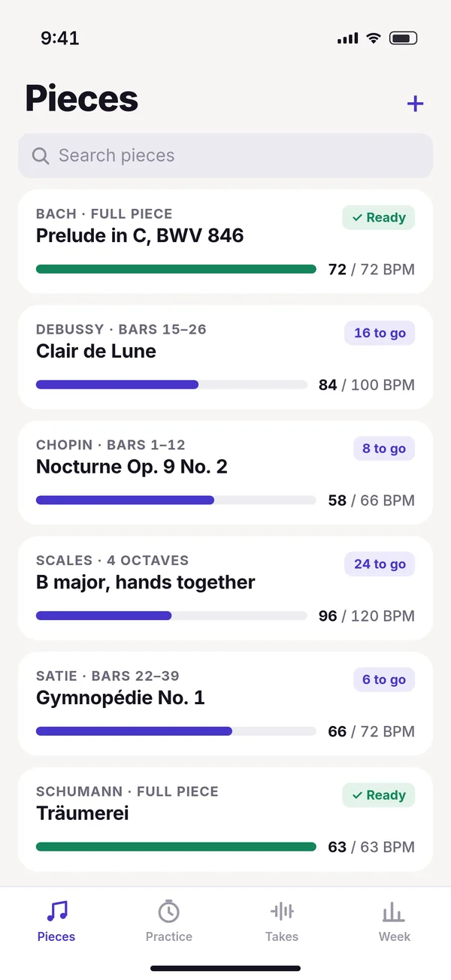The width and height of the screenshot is (451, 980).
Task: Click the magnifier search icon
Action: tap(41, 156)
